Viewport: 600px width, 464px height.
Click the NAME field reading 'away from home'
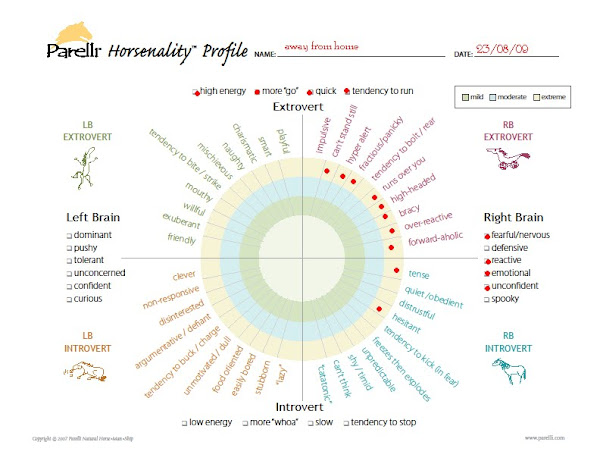point(361,49)
